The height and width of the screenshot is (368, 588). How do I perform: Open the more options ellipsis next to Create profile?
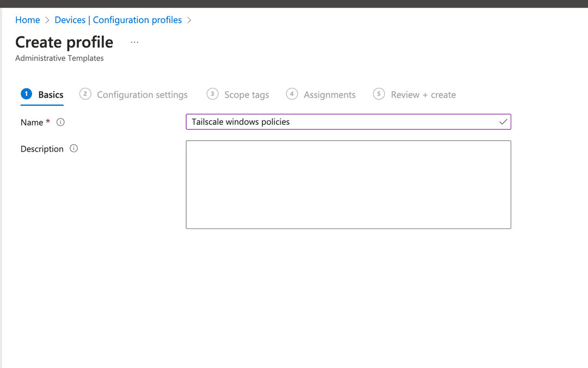tap(134, 42)
